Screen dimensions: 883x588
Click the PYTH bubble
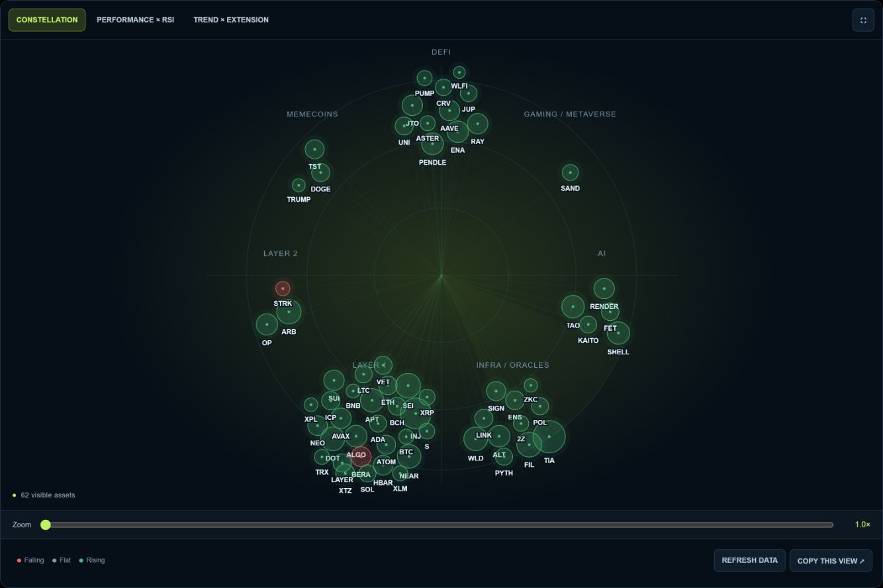pos(504,456)
